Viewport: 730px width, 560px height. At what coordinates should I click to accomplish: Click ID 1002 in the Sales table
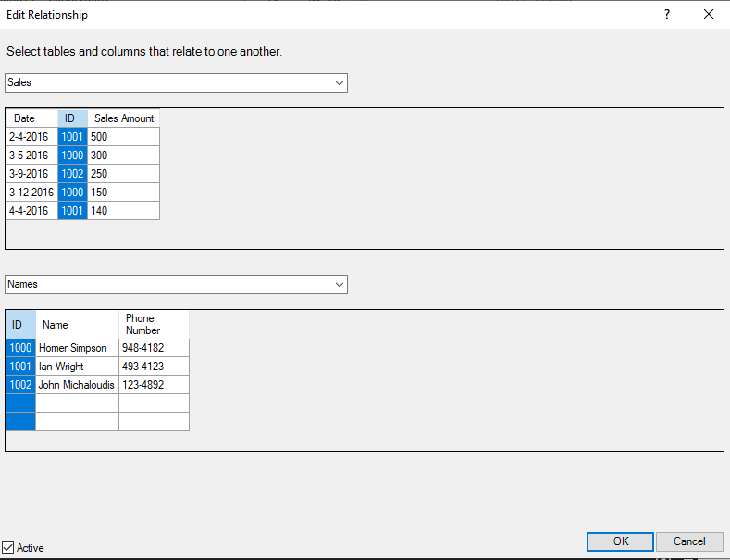tap(72, 174)
